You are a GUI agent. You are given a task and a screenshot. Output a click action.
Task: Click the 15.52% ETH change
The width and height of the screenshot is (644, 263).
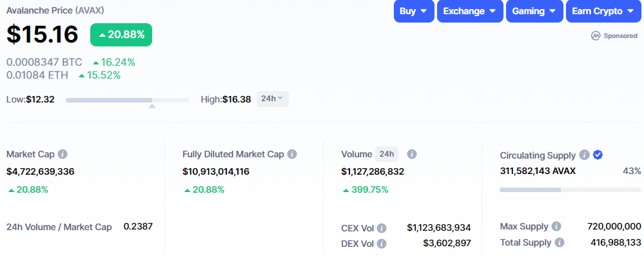coord(100,75)
